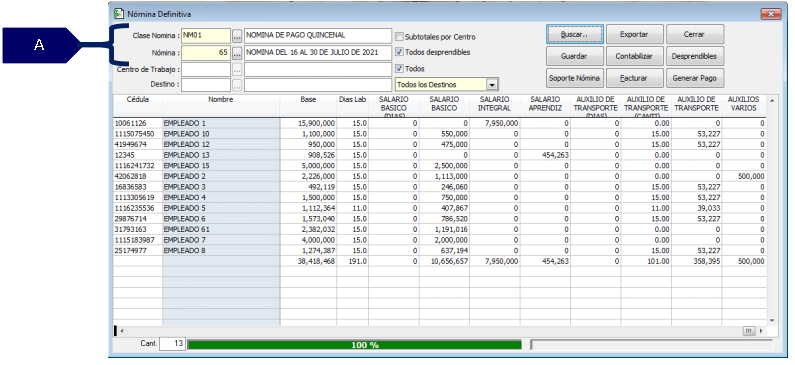
Task: Close the Nómina Definitiva window
Action: coord(772,14)
